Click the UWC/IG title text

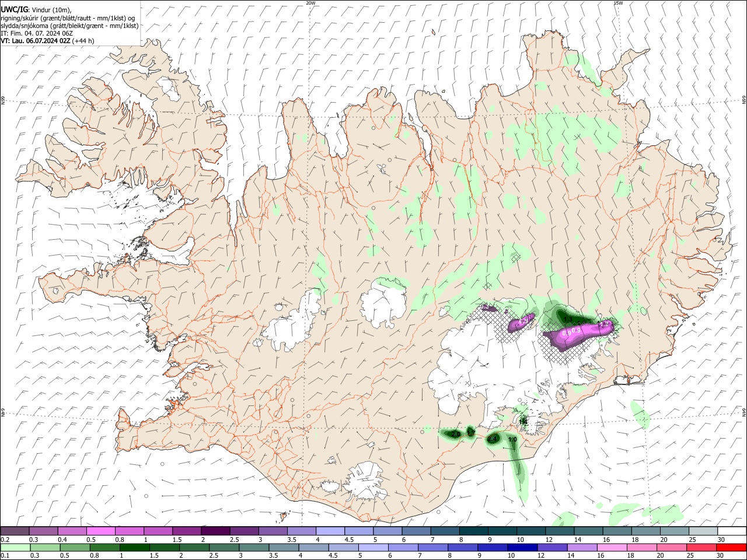tap(14, 9)
